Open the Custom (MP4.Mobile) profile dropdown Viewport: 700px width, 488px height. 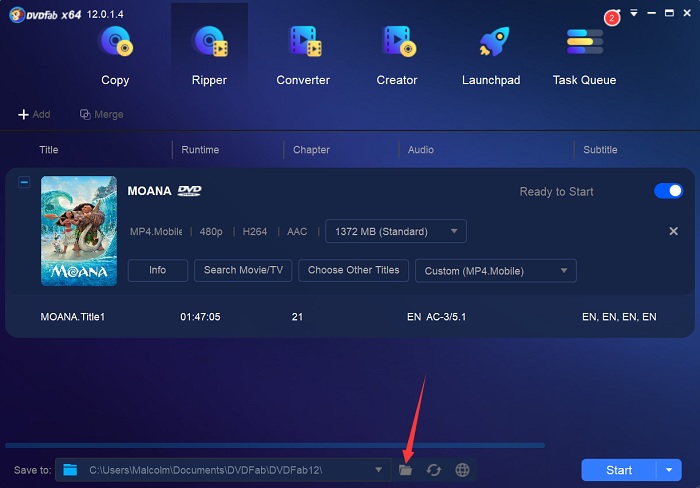[x=496, y=271]
